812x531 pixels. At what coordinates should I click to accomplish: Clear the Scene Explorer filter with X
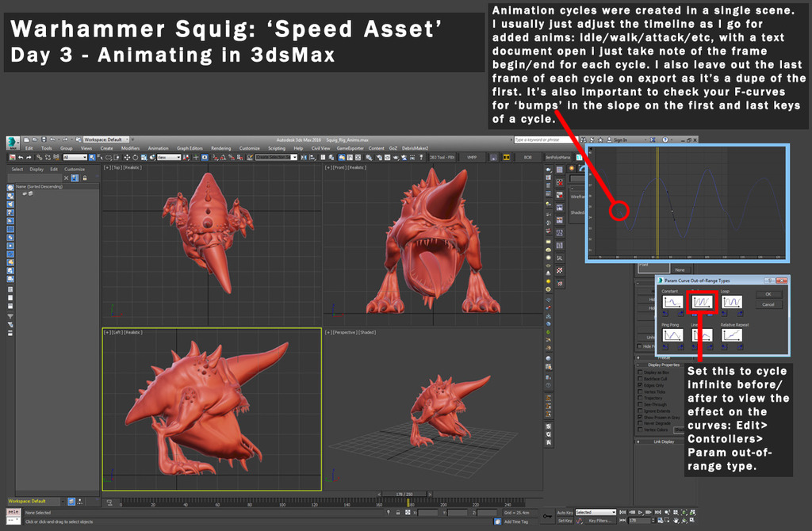(67, 178)
